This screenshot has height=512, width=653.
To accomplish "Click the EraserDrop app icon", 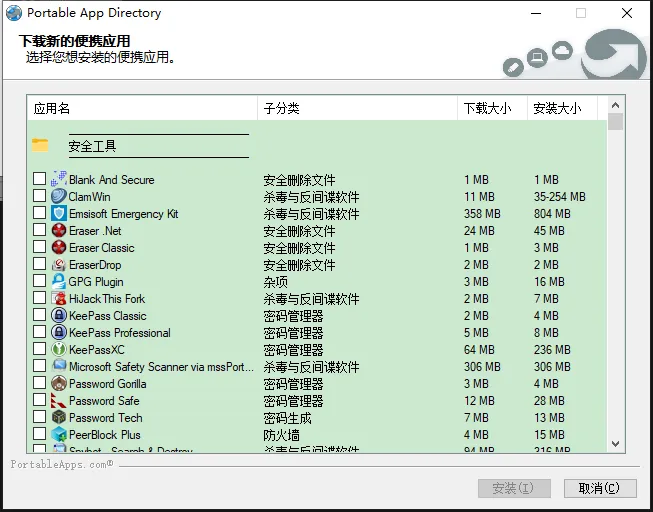I will point(59,265).
